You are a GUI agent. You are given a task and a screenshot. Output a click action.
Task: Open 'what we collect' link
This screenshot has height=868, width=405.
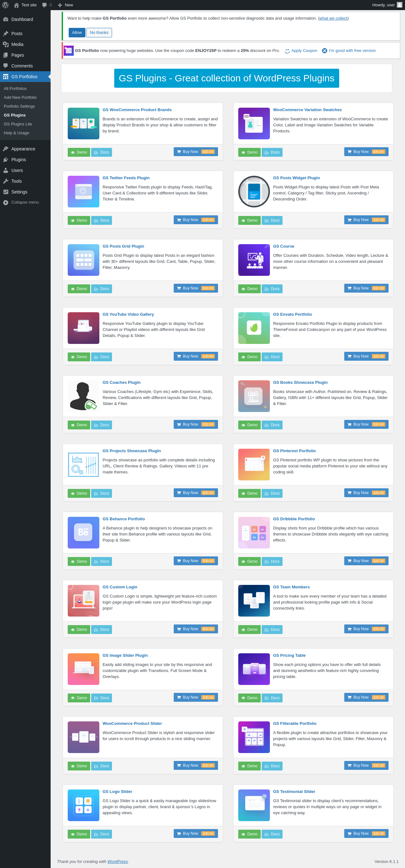click(x=333, y=18)
